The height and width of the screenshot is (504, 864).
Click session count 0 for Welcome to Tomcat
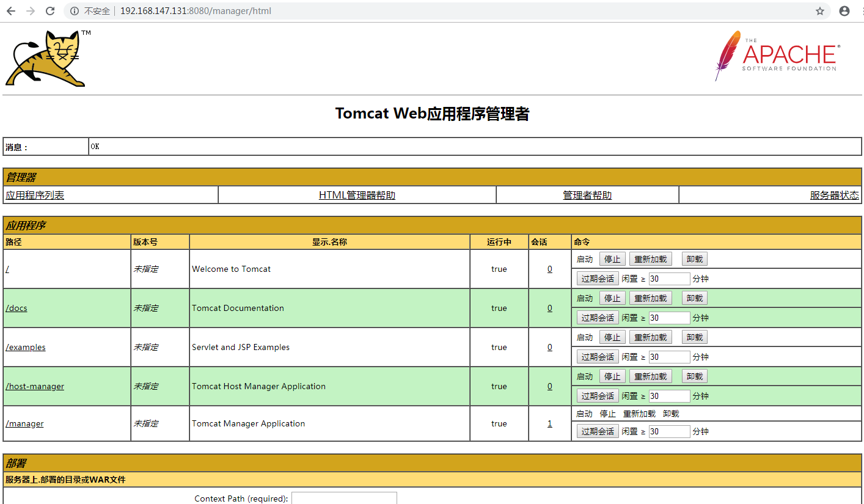550,269
